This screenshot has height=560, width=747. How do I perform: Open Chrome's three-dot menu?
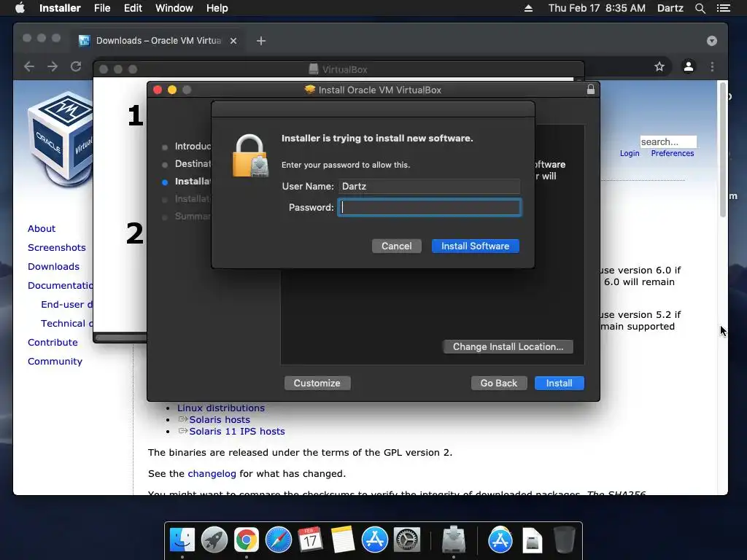pos(712,66)
